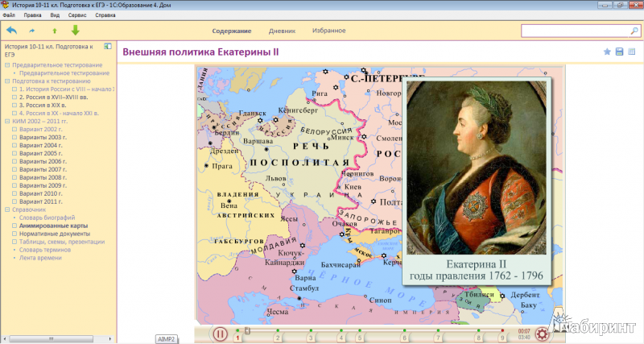Go down with the green down arrow
The width and height of the screenshot is (644, 344).
click(x=75, y=30)
